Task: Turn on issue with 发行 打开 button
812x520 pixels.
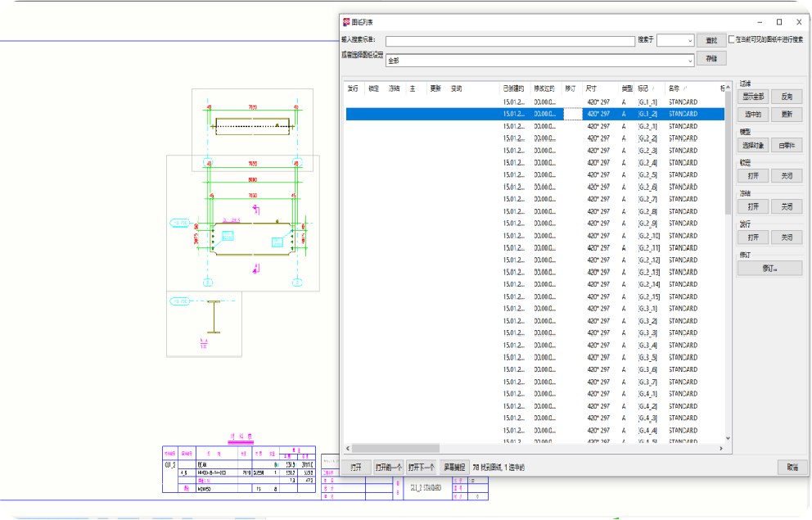Action: click(x=753, y=237)
